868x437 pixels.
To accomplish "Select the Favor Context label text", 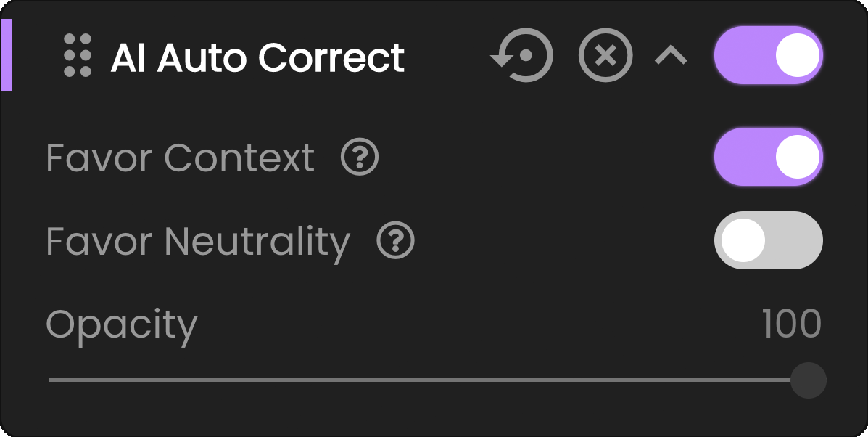I will (x=180, y=158).
